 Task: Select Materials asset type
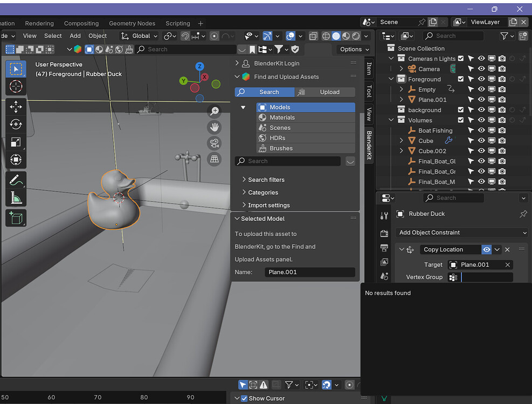[306, 118]
